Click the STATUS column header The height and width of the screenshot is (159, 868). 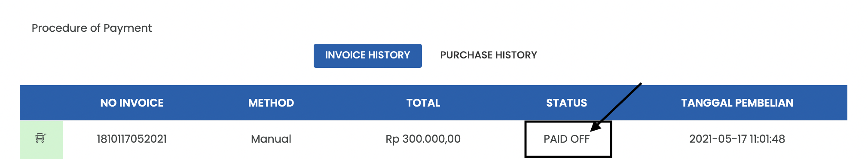[x=566, y=103]
